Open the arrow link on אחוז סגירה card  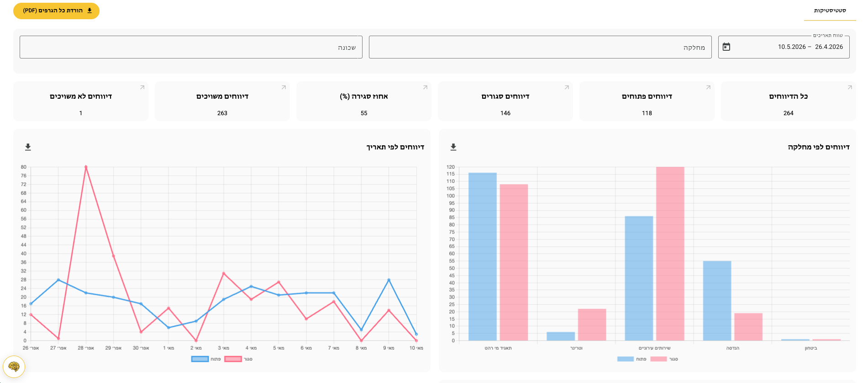pos(425,87)
